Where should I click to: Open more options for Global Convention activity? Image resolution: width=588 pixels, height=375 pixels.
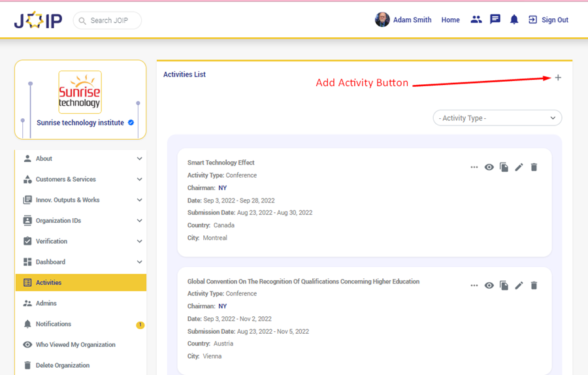click(x=474, y=285)
